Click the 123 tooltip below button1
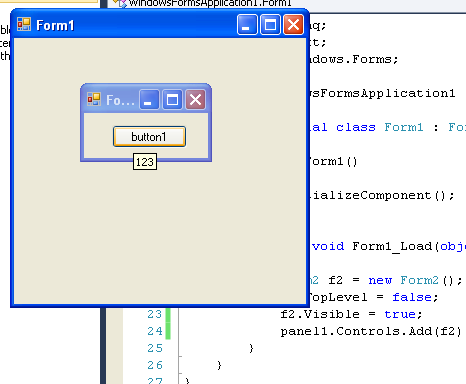The width and height of the screenshot is (466, 384). point(145,162)
